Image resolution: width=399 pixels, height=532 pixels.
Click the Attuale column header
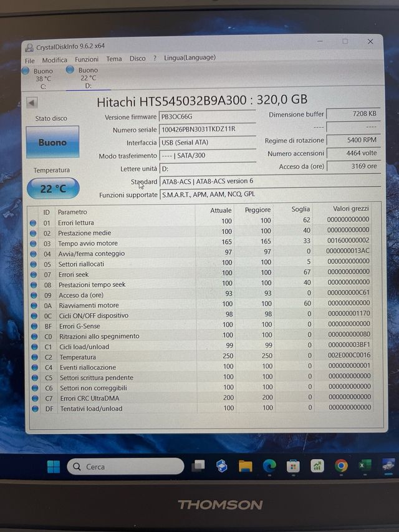221,210
